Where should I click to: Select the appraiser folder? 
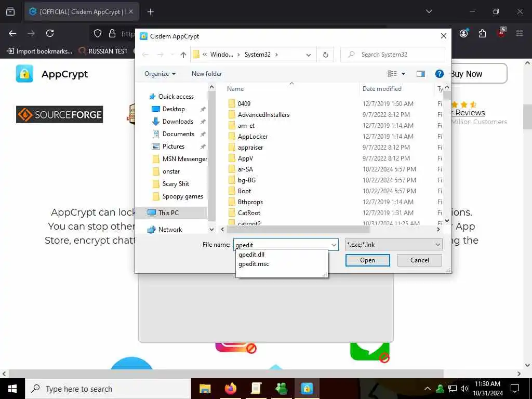tap(250, 147)
